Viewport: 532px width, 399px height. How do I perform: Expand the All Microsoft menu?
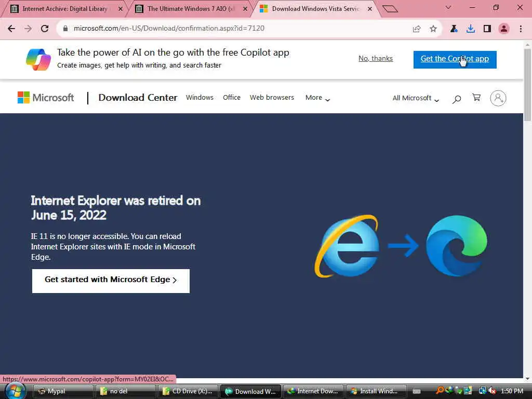tap(416, 98)
